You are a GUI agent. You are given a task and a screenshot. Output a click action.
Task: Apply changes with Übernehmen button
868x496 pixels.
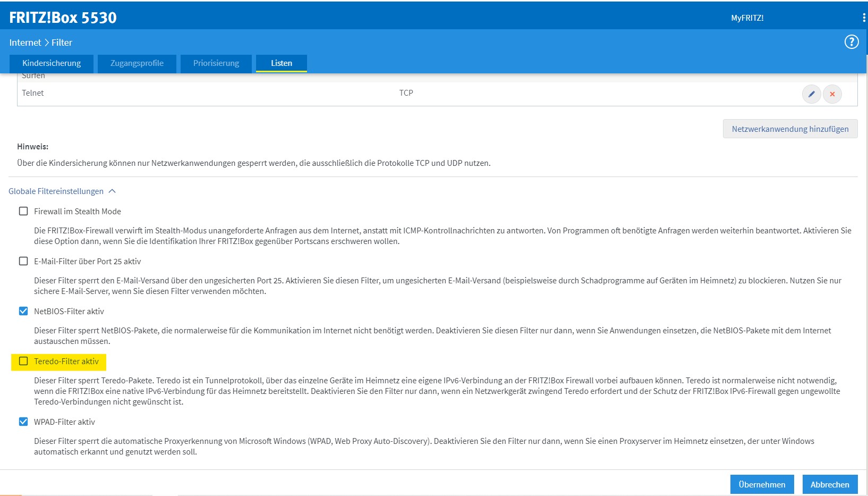pos(762,484)
